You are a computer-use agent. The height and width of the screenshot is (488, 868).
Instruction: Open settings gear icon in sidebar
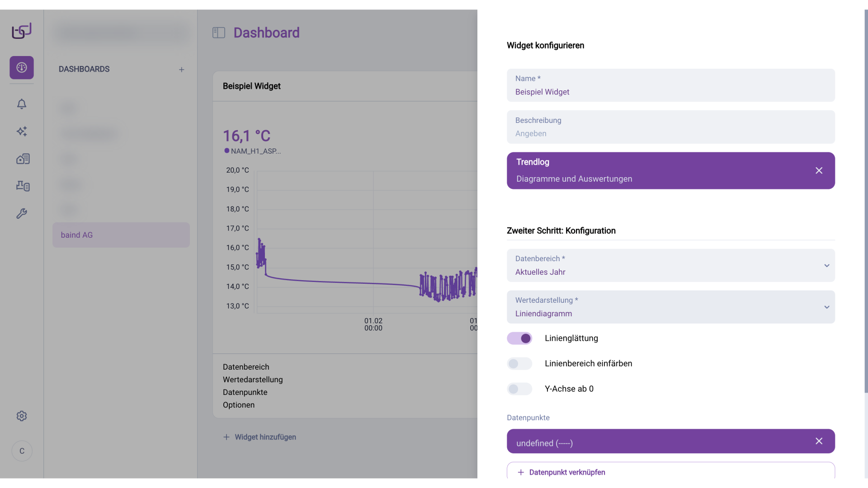pos(22,416)
